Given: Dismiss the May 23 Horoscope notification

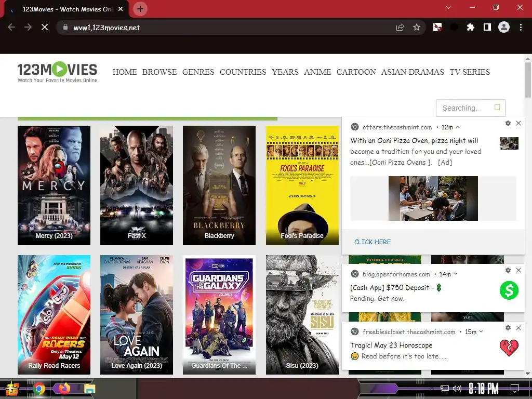Looking at the screenshot, I should (x=518, y=328).
